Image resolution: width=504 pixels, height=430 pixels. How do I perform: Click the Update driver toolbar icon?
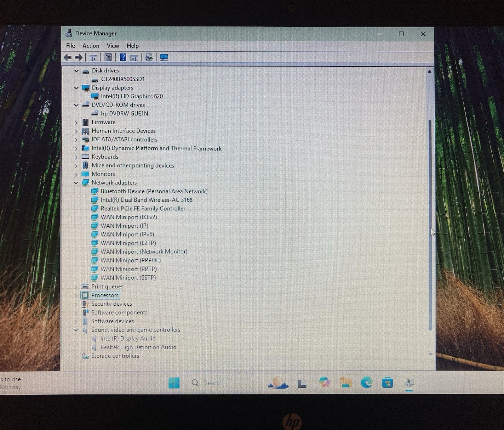(x=149, y=58)
